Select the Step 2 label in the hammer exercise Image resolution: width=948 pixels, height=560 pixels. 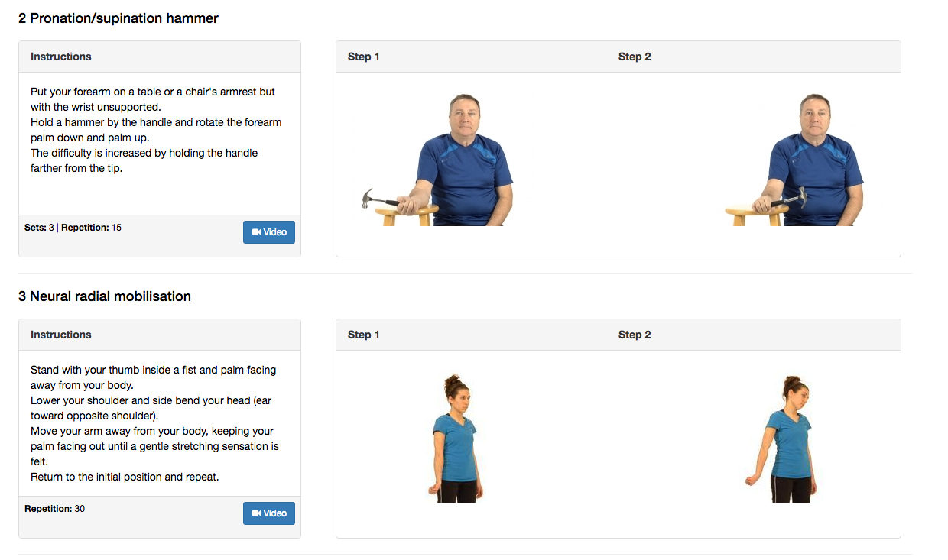pyautogui.click(x=635, y=57)
